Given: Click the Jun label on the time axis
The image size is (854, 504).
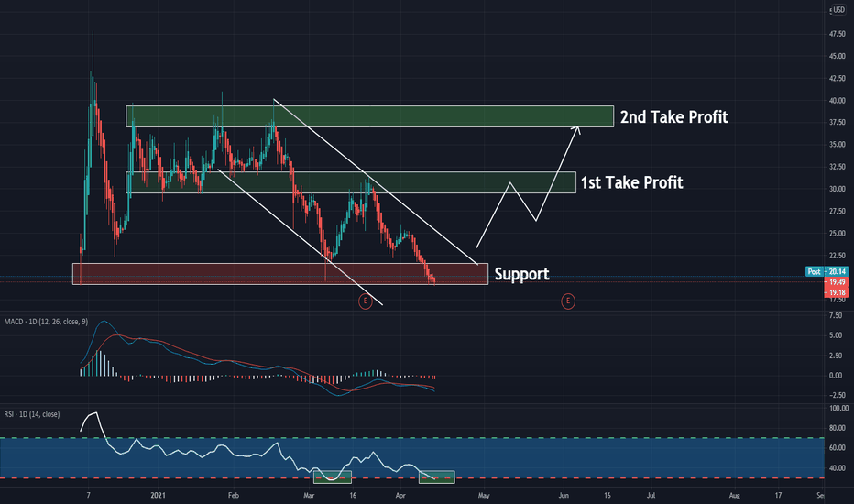Looking at the screenshot, I should (564, 495).
